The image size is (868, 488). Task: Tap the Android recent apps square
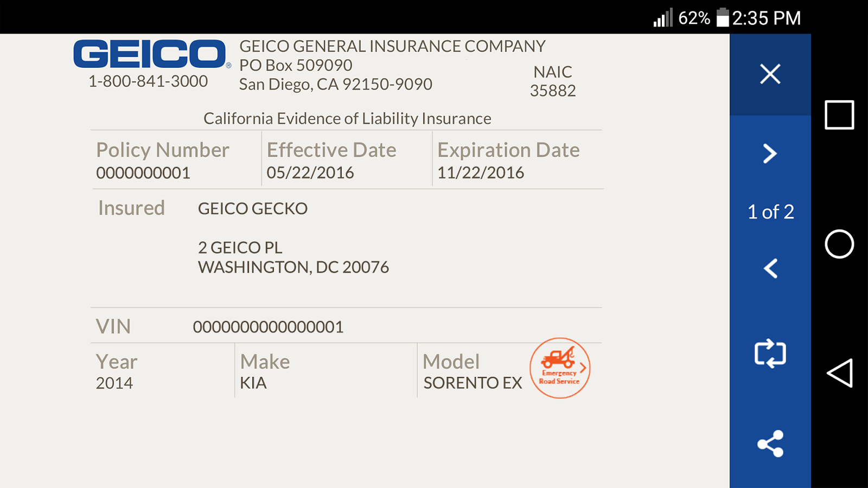(839, 115)
